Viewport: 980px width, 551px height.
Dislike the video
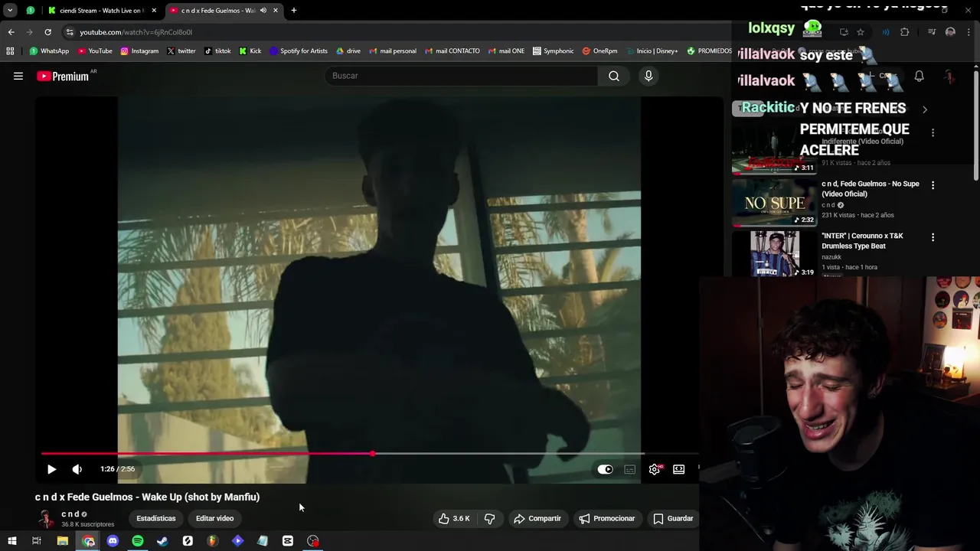(x=489, y=518)
